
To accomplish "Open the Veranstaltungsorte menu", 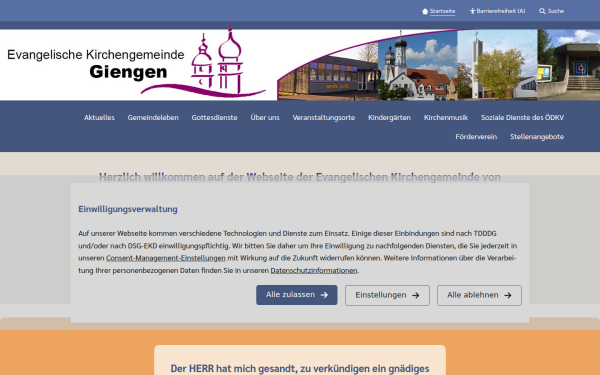I will [x=324, y=117].
